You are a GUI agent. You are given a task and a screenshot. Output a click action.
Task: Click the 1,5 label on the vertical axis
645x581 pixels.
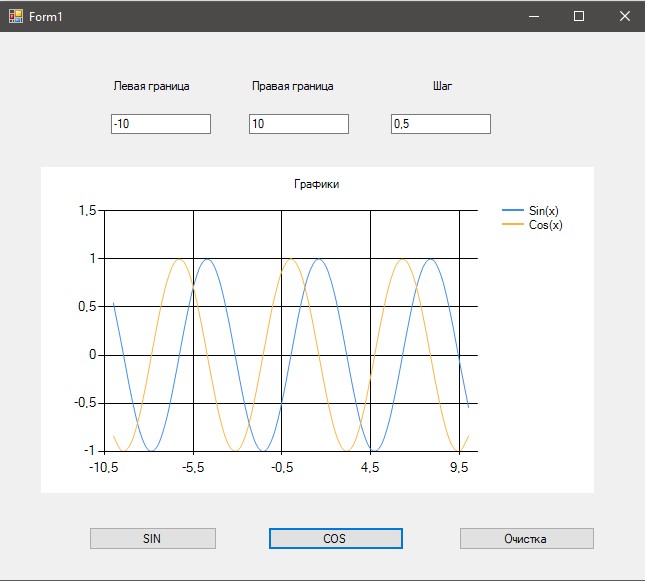point(86,211)
